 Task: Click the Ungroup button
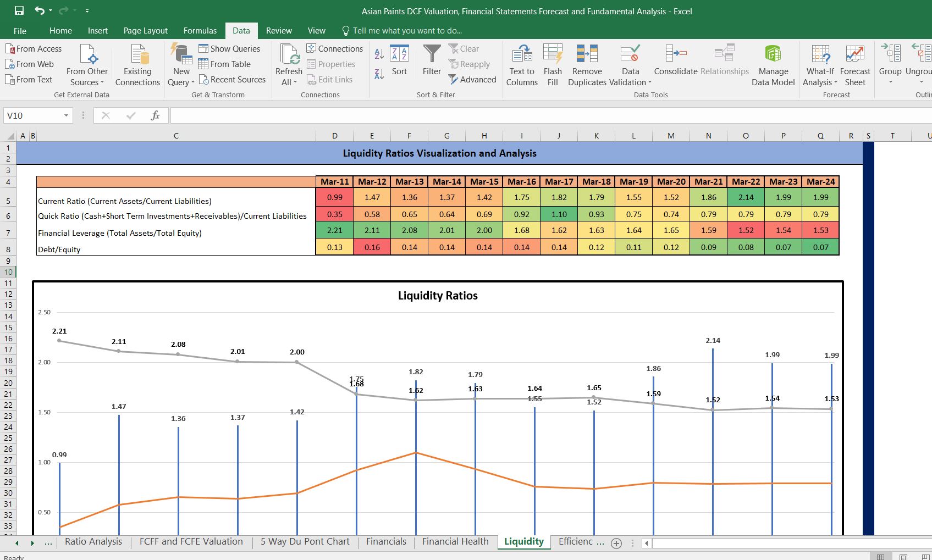918,65
